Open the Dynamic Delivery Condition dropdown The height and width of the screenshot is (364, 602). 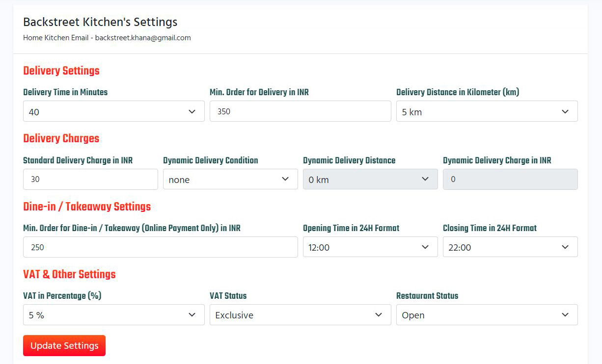(x=230, y=180)
